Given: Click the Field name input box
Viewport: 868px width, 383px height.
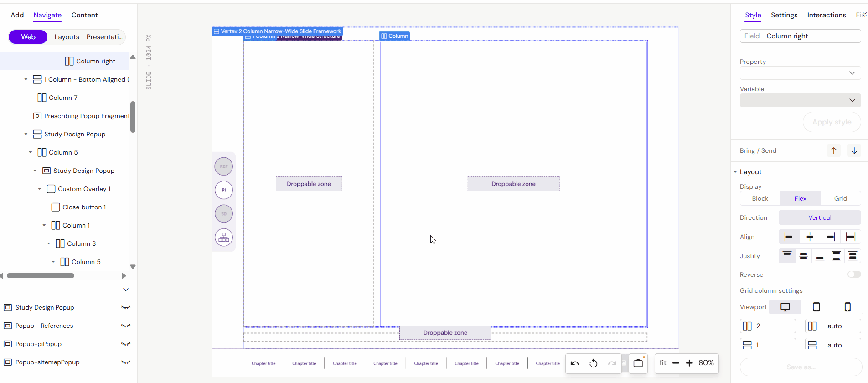Looking at the screenshot, I should tap(800, 36).
